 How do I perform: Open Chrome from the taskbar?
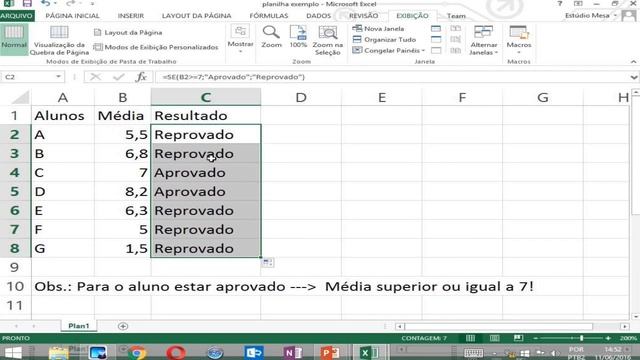coord(137,353)
